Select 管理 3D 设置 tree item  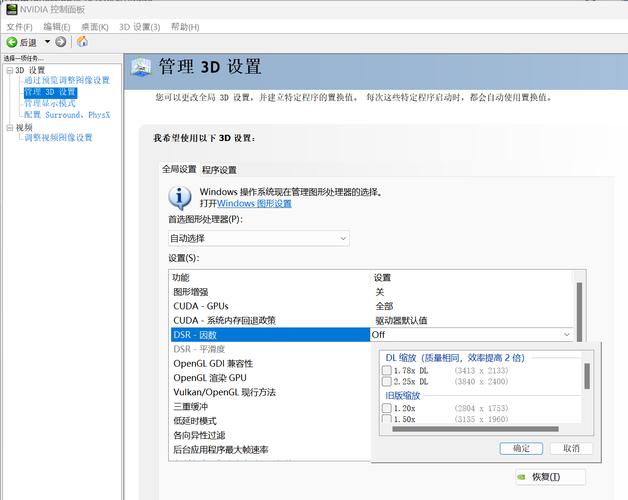click(50, 93)
